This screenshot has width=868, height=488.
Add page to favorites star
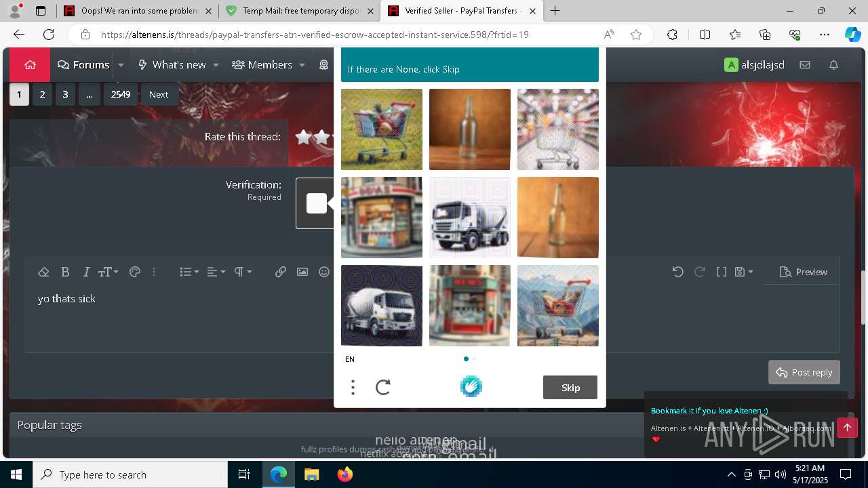pos(636,35)
